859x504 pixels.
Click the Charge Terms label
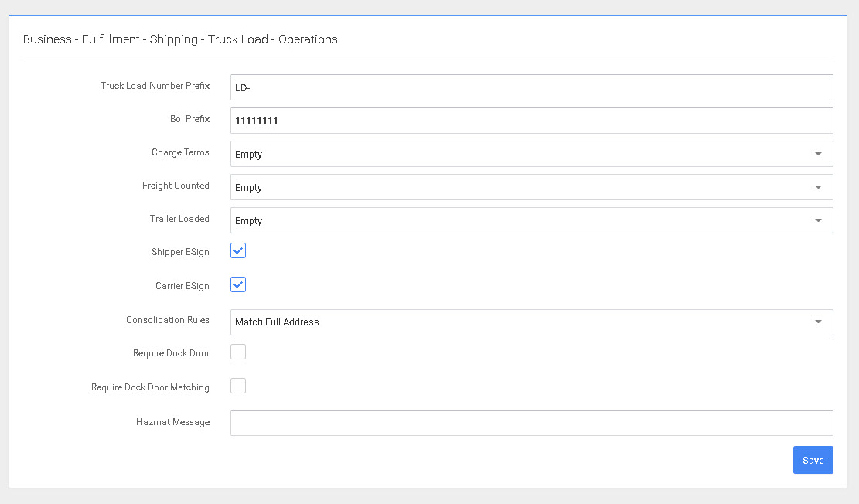(x=180, y=152)
